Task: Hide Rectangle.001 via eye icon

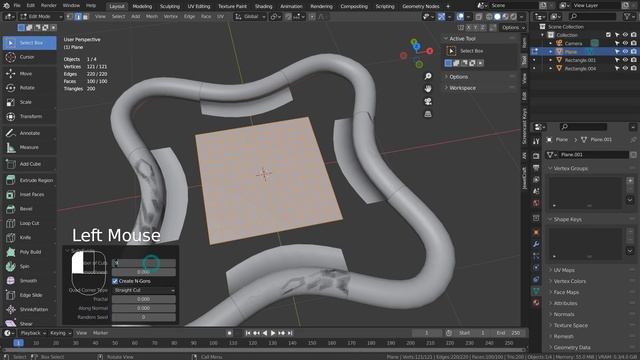Action: pyautogui.click(x=625, y=60)
